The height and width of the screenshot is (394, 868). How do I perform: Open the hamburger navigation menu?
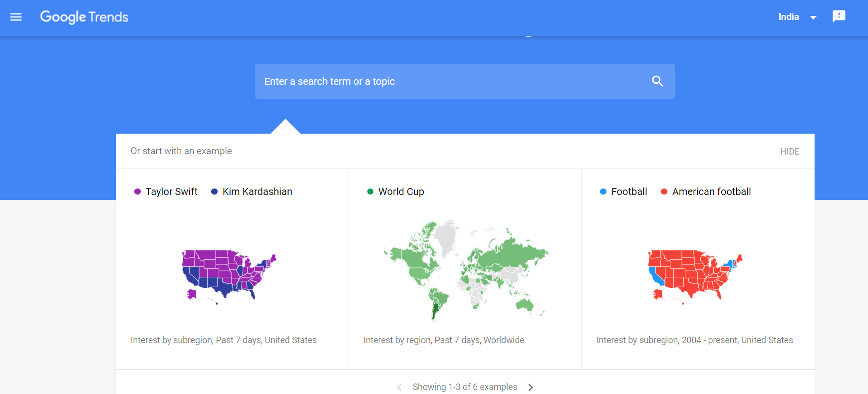coord(16,17)
